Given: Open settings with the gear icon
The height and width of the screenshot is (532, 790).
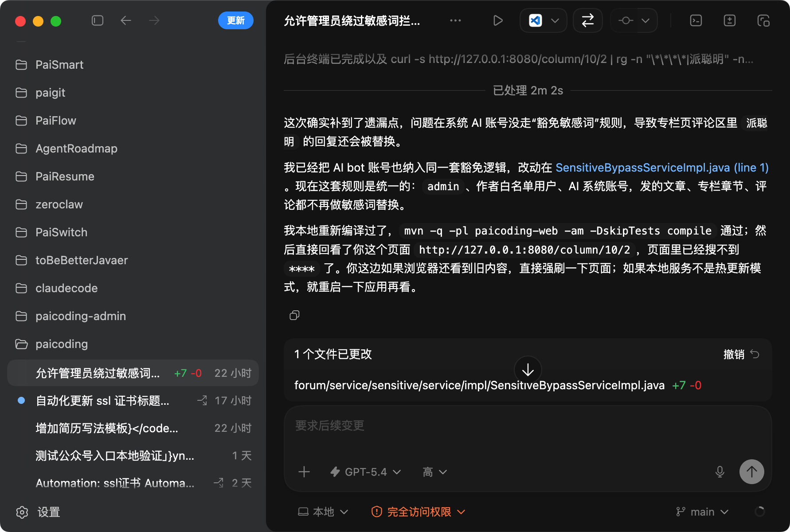Looking at the screenshot, I should 22,512.
